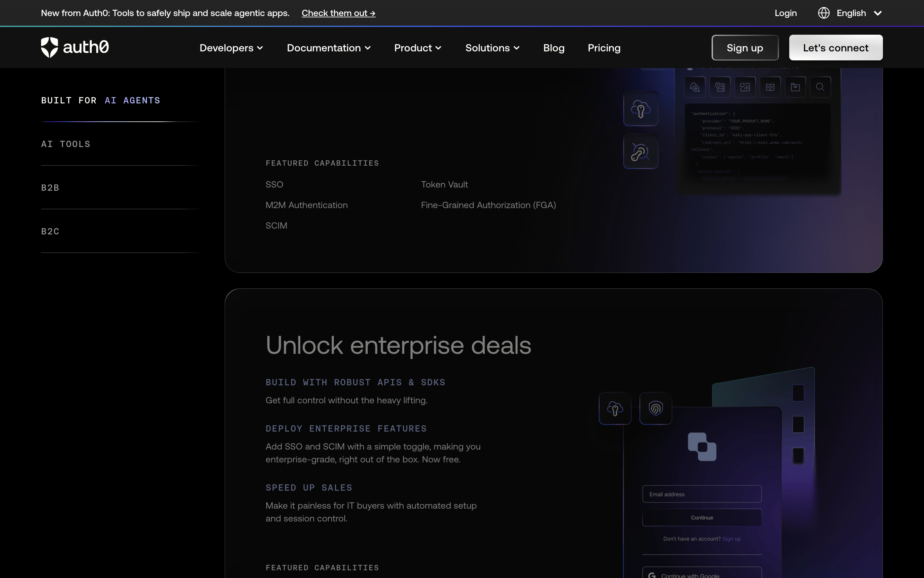
Task: Click the key scan icon above Token Vault
Action: [x=641, y=152]
